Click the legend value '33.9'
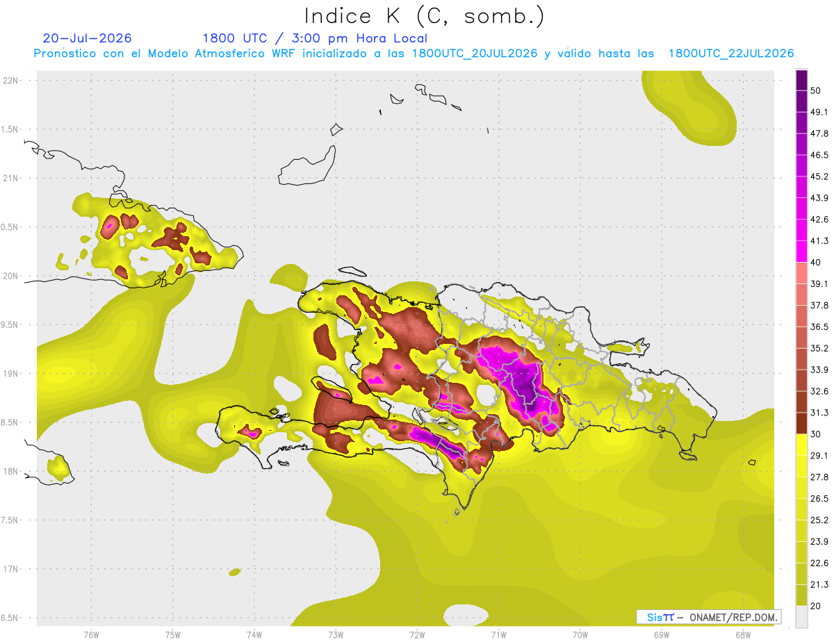 (819, 370)
